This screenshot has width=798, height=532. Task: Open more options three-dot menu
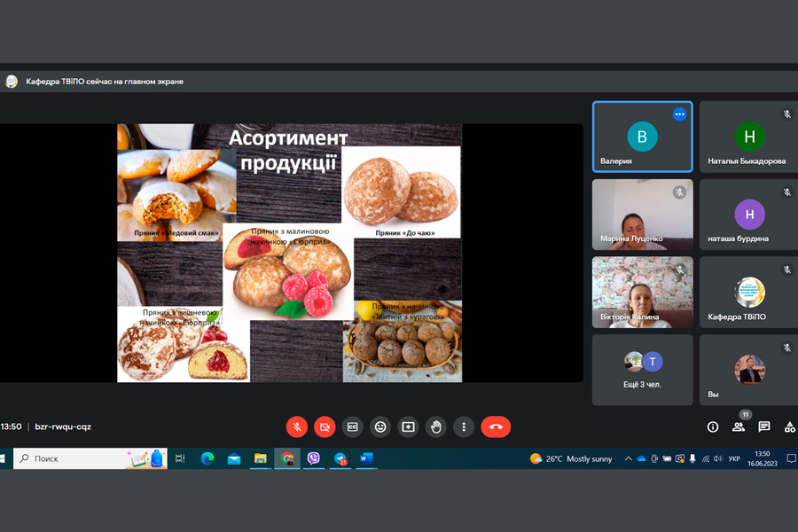coord(464,426)
